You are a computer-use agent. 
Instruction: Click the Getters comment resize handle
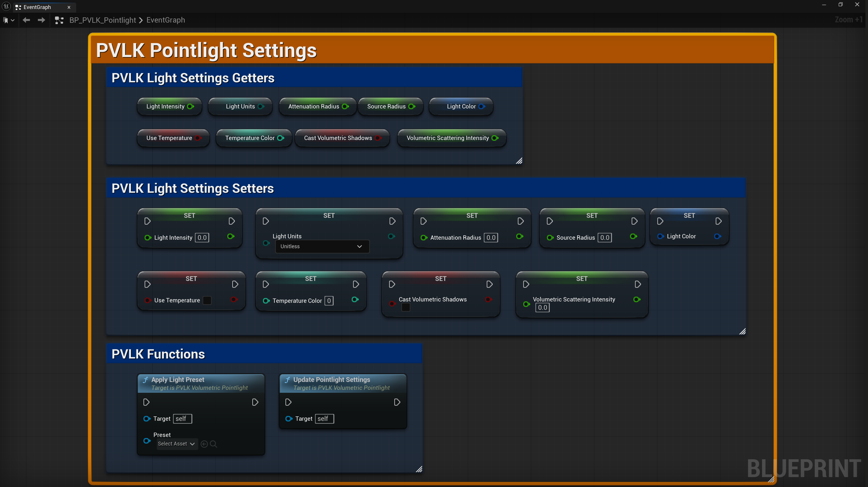(519, 161)
